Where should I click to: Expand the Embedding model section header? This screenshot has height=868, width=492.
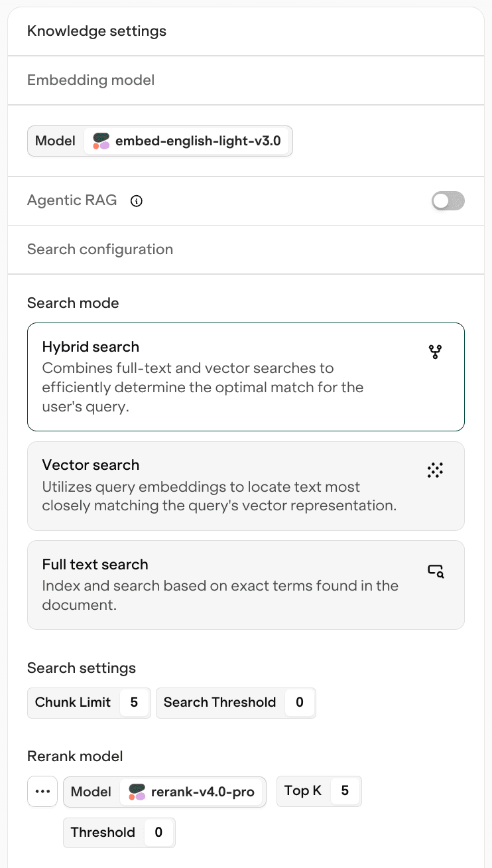click(91, 80)
